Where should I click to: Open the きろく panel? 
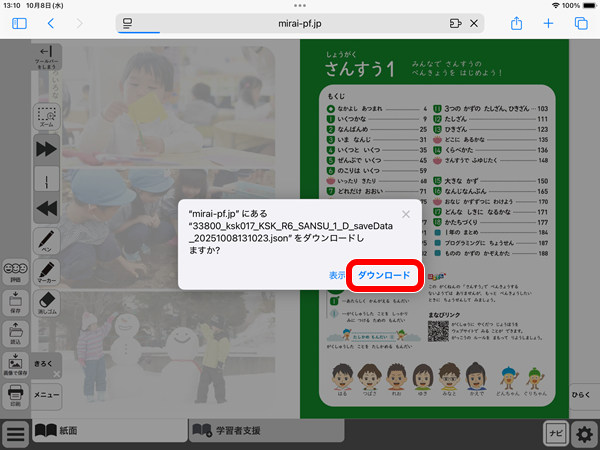43,364
